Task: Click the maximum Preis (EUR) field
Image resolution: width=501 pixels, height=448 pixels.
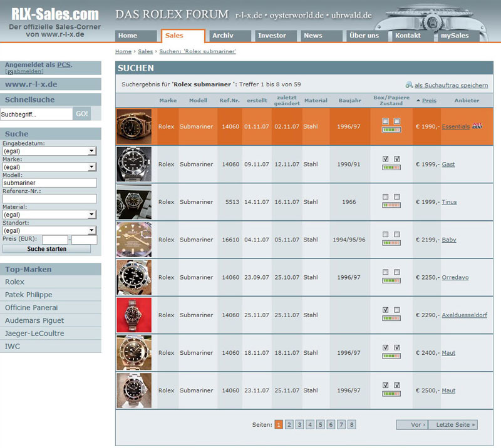Action: pos(85,240)
